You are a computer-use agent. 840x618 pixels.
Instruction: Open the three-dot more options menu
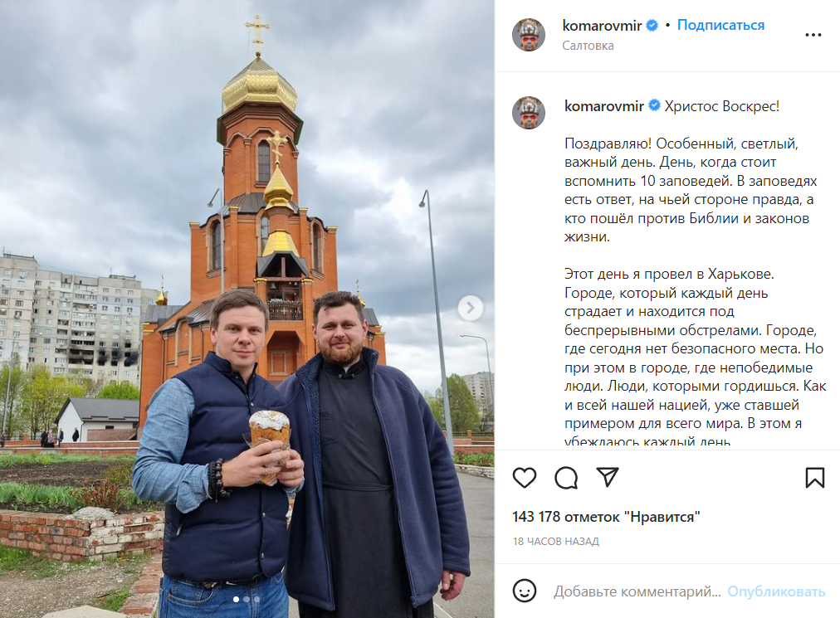pyautogui.click(x=813, y=35)
